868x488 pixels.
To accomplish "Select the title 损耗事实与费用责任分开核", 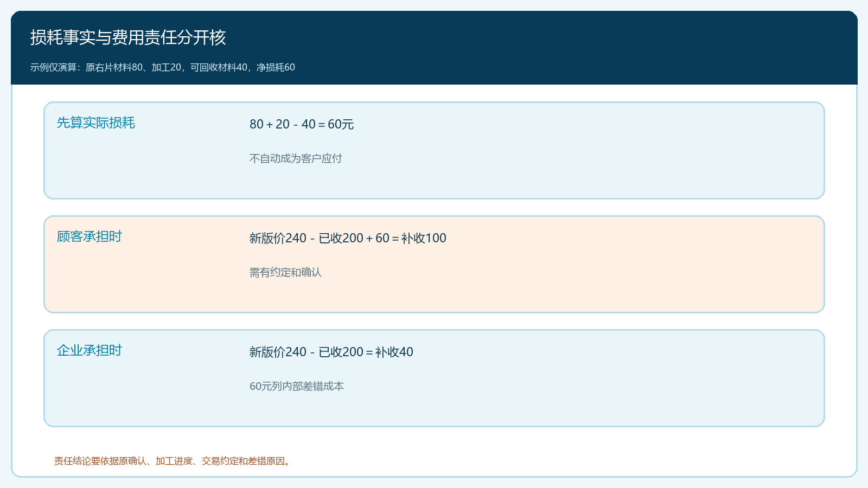I will pyautogui.click(x=128, y=37).
